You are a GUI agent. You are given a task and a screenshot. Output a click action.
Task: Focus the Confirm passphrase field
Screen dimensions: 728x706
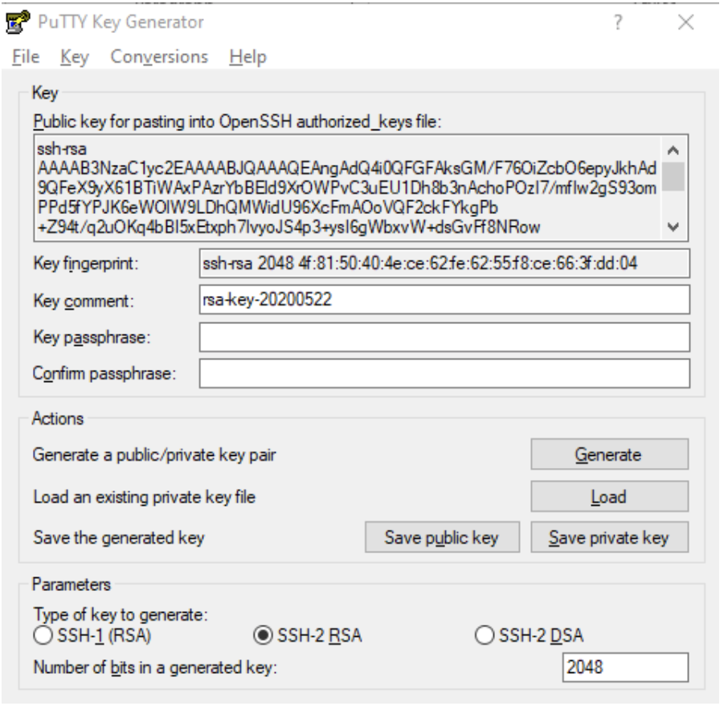click(x=444, y=373)
